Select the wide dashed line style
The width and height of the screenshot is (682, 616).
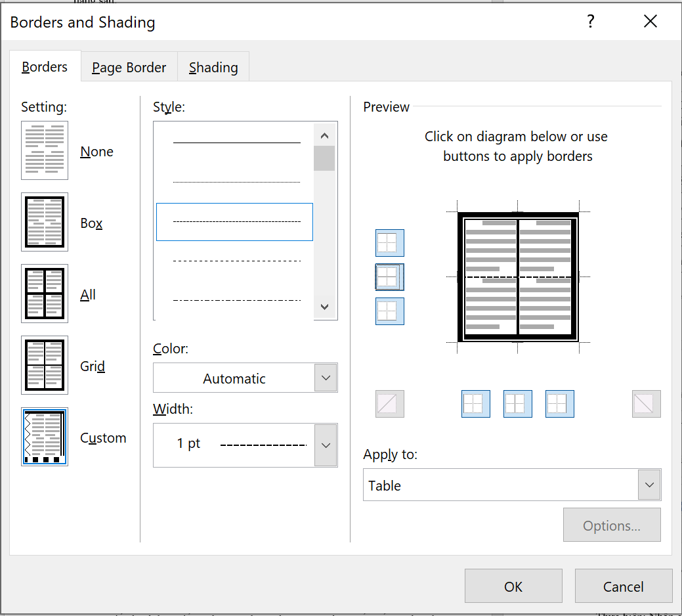point(235,261)
